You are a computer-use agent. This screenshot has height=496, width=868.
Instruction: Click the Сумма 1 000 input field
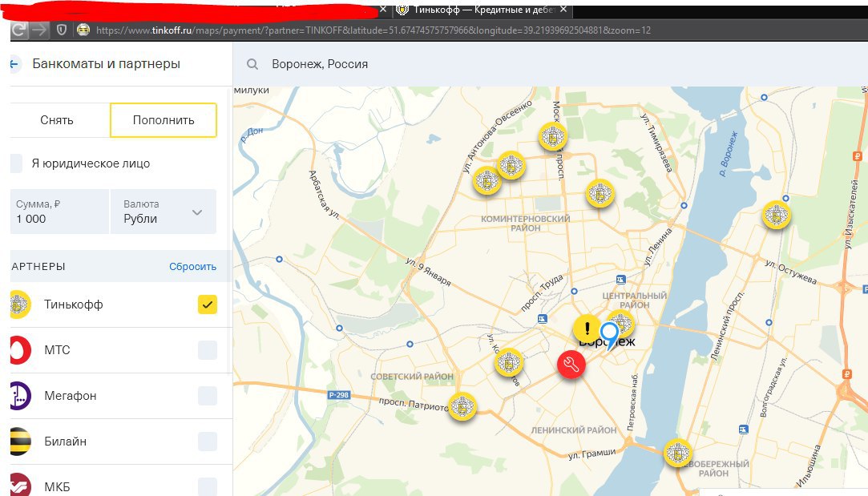pos(59,212)
